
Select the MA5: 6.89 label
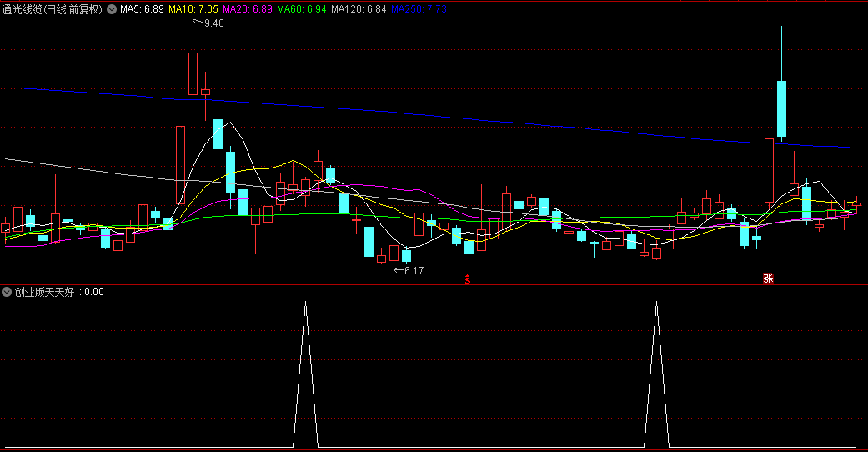[143, 9]
